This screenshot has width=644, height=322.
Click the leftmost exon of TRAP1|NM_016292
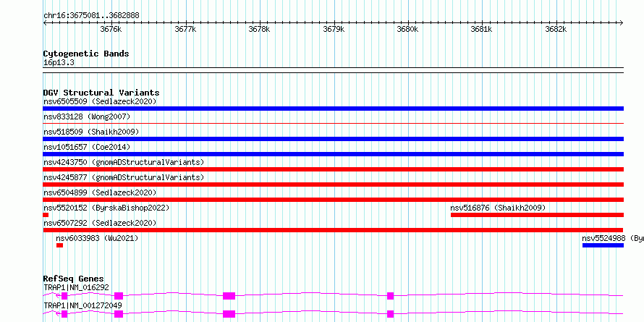(64, 296)
